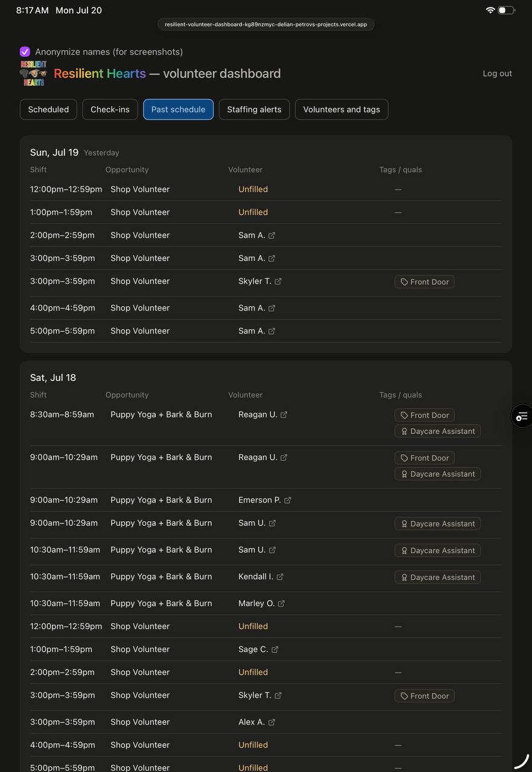Open external link icon for Sam U. 10:30am shift
The image size is (532, 772).
pyautogui.click(x=272, y=550)
